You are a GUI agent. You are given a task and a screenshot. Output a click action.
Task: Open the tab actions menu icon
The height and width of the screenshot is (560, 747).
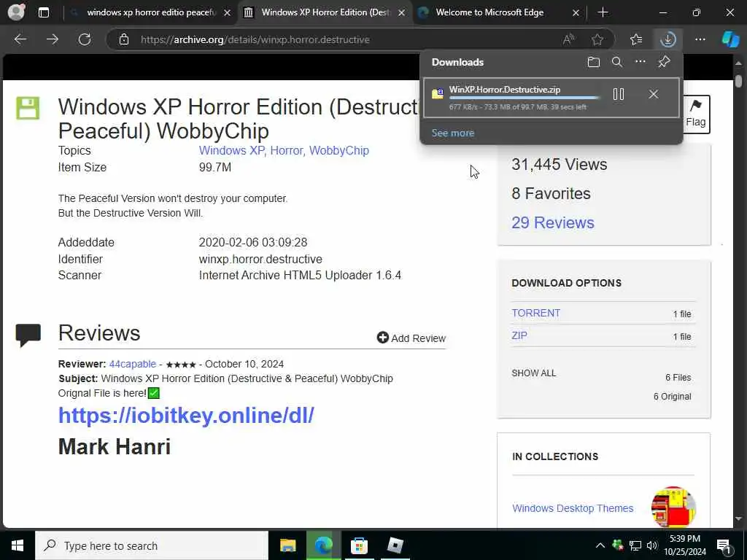(43, 12)
